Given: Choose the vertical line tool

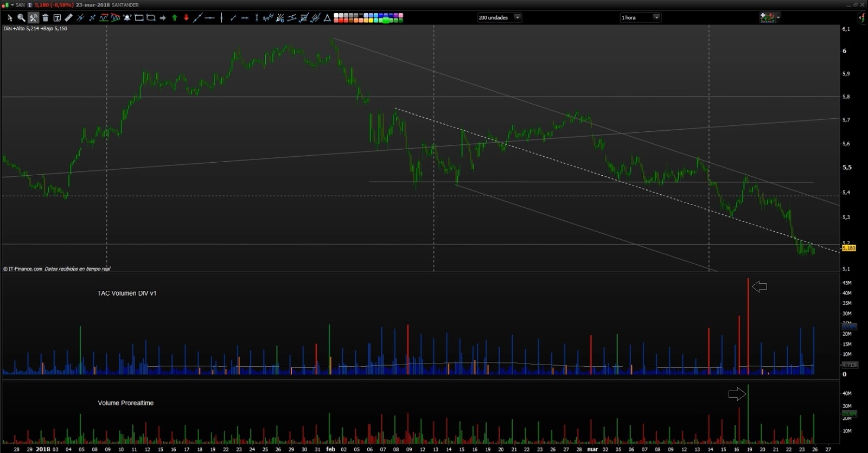Looking at the screenshot, I should click(221, 18).
